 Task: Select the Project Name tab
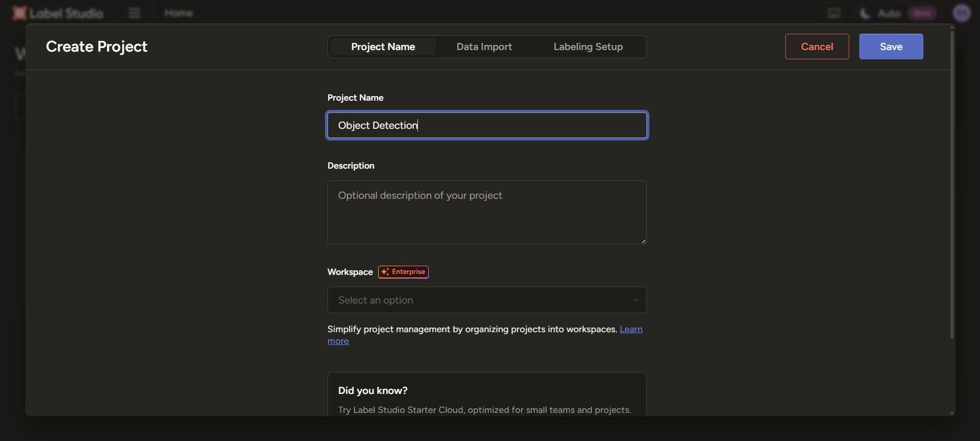383,47
